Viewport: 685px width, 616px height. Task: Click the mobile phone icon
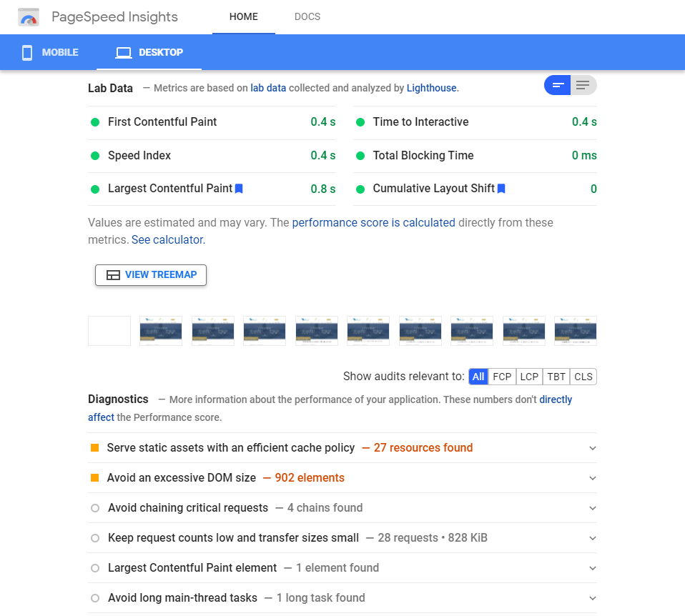(27, 52)
